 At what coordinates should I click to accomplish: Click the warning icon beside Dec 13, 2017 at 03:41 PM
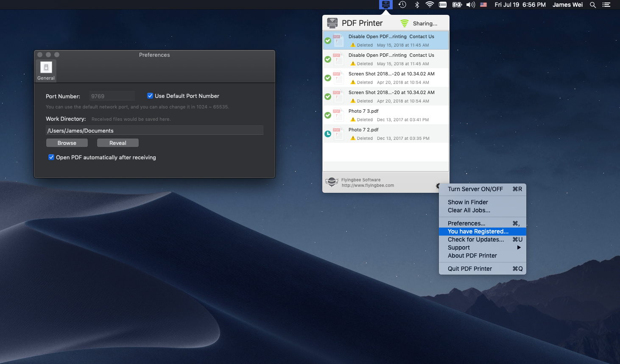click(353, 119)
